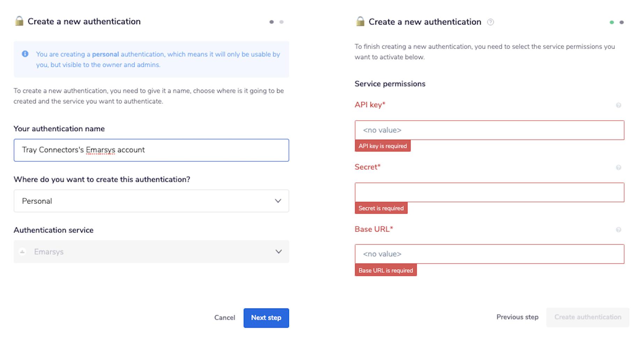This screenshot has width=644, height=342.
Task: Click the padlock icon on the right dialog
Action: pos(360,22)
